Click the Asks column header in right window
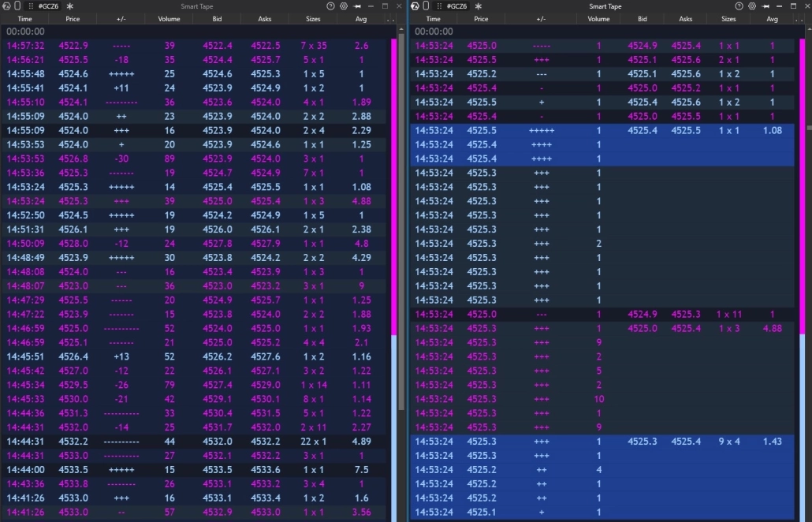The image size is (812, 522). click(x=686, y=19)
